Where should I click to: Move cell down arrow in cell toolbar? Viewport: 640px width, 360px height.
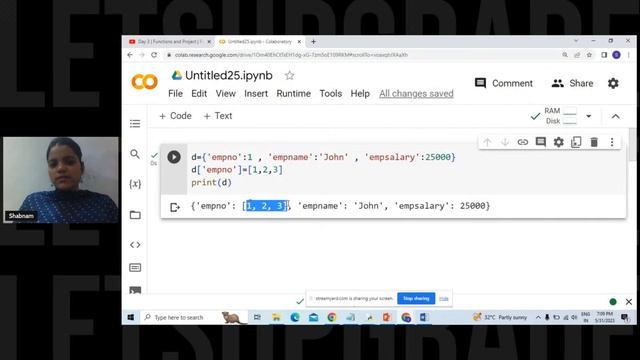(505, 142)
